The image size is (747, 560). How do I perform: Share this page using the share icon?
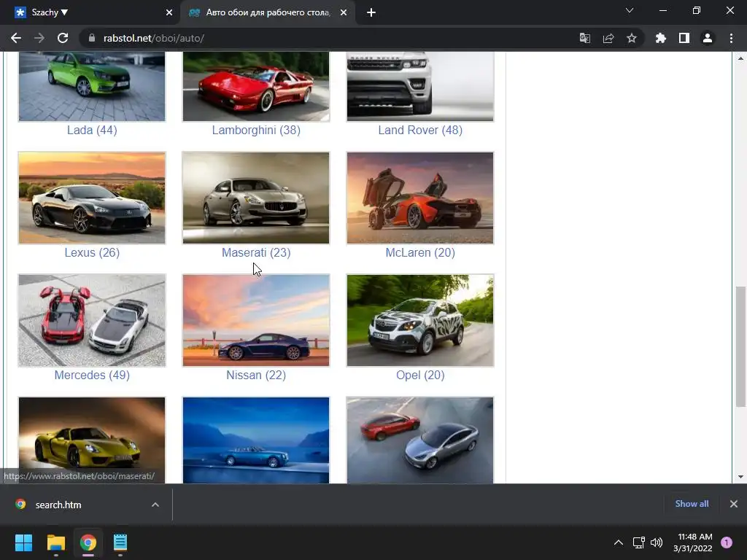pyautogui.click(x=608, y=38)
